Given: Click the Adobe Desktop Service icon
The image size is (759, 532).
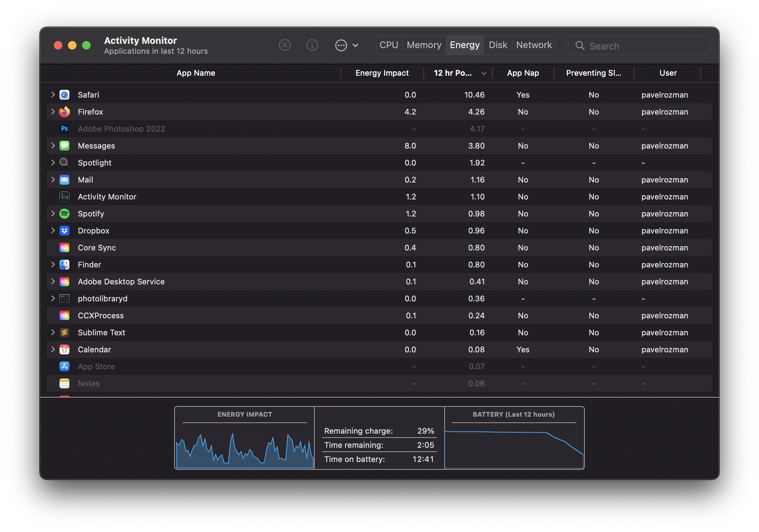Looking at the screenshot, I should (64, 282).
